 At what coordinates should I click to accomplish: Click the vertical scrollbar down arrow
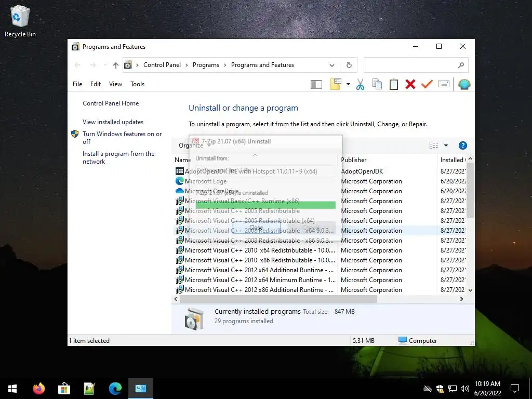(x=470, y=290)
